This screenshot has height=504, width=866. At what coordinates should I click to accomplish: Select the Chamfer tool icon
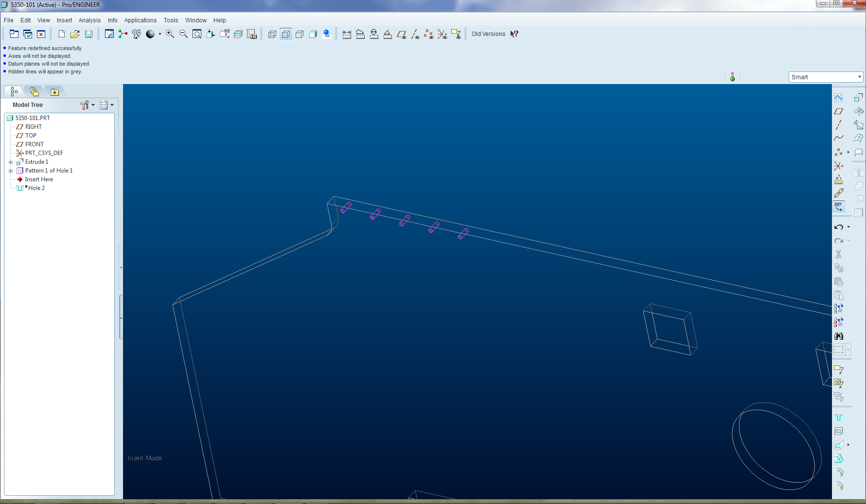839,486
